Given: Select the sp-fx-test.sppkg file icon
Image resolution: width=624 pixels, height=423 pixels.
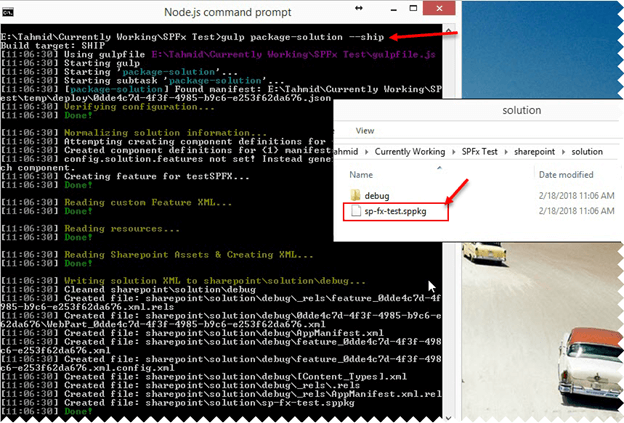Looking at the screenshot, I should tap(356, 211).
